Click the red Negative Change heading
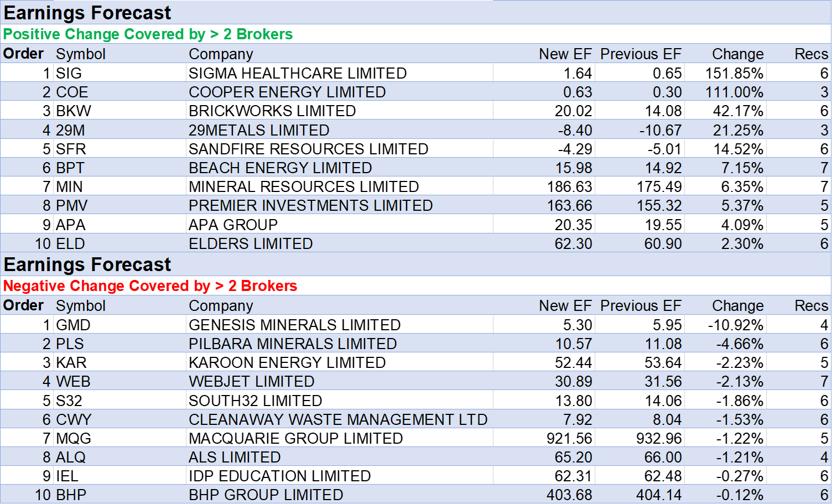832x504 pixels. [x=150, y=286]
